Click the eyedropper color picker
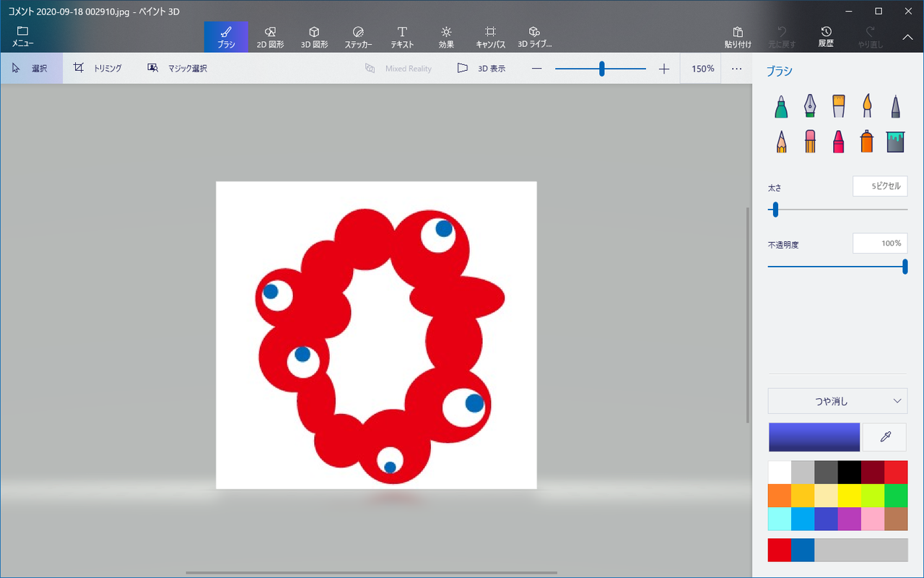 885,437
